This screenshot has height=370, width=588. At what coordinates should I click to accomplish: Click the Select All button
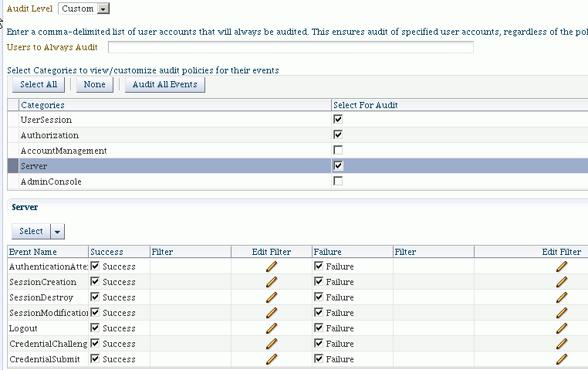[39, 84]
